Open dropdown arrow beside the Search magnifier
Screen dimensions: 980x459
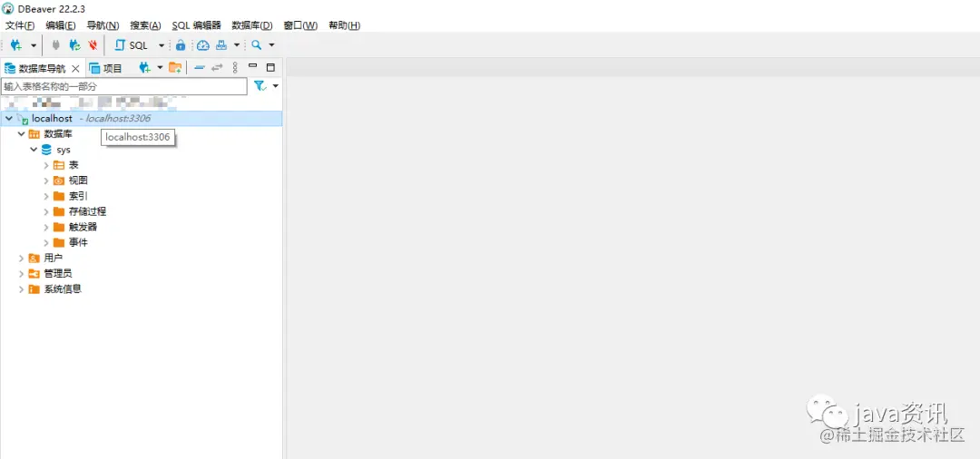coord(271,45)
